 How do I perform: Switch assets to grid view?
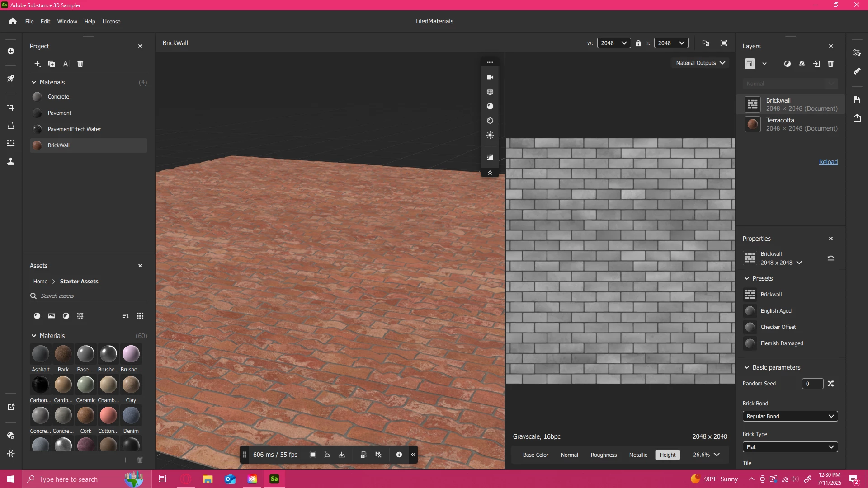click(x=140, y=316)
